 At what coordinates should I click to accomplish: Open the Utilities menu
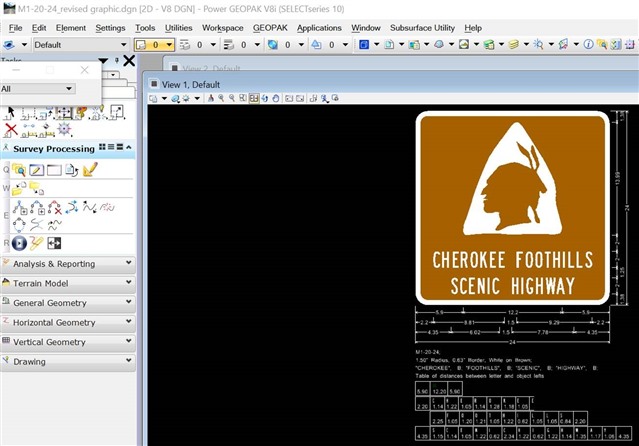click(178, 28)
